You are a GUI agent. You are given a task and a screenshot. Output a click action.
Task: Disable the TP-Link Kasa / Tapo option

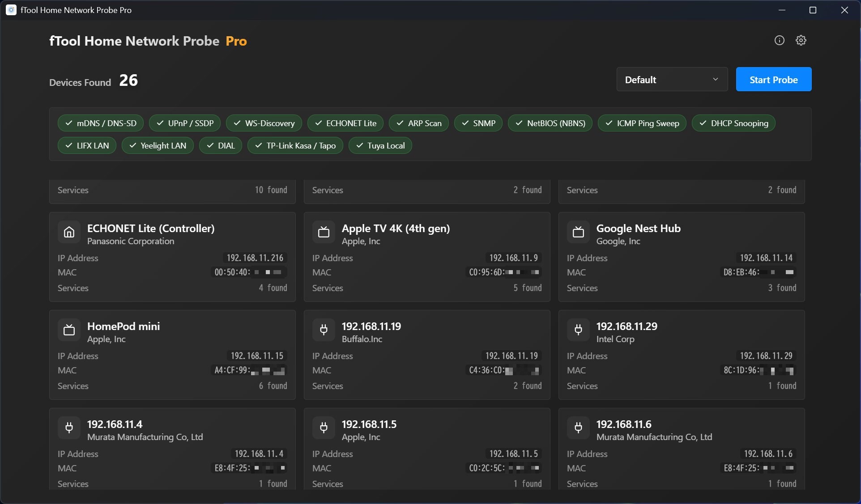294,145
